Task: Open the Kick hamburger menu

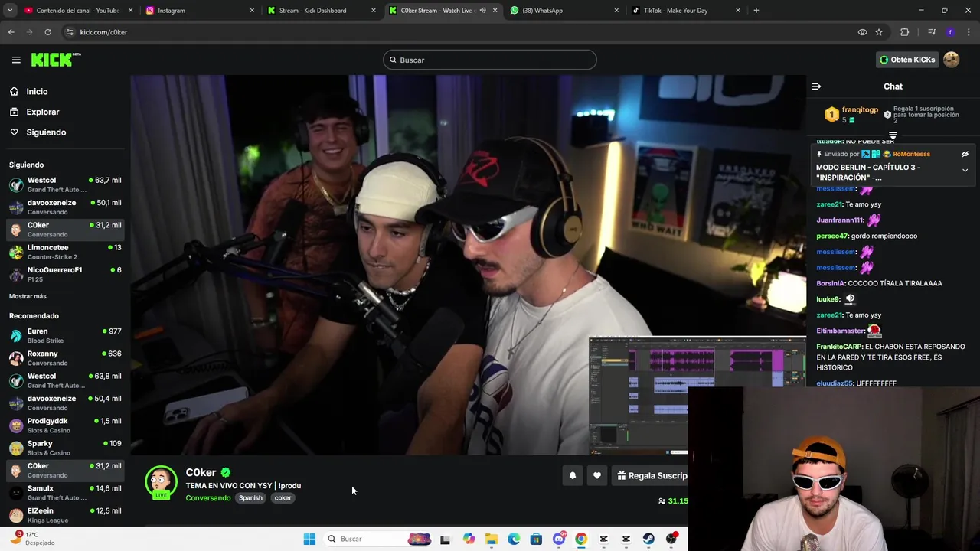Action: 16,60
